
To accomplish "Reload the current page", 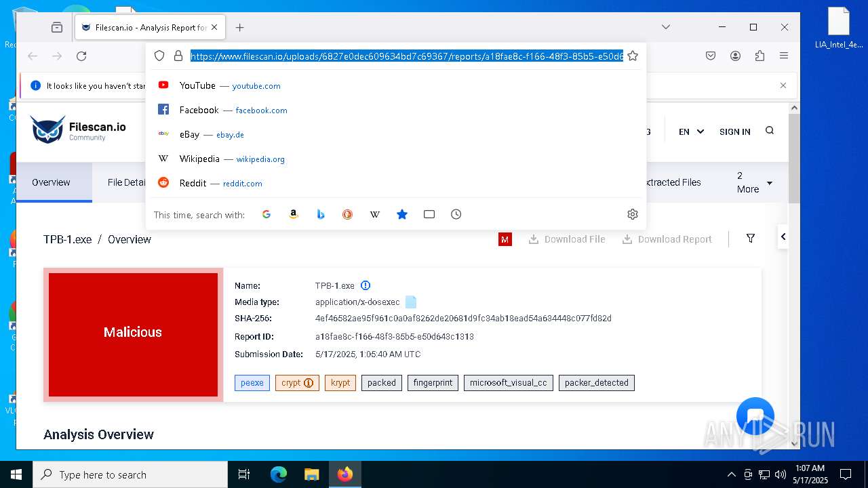I will [81, 56].
